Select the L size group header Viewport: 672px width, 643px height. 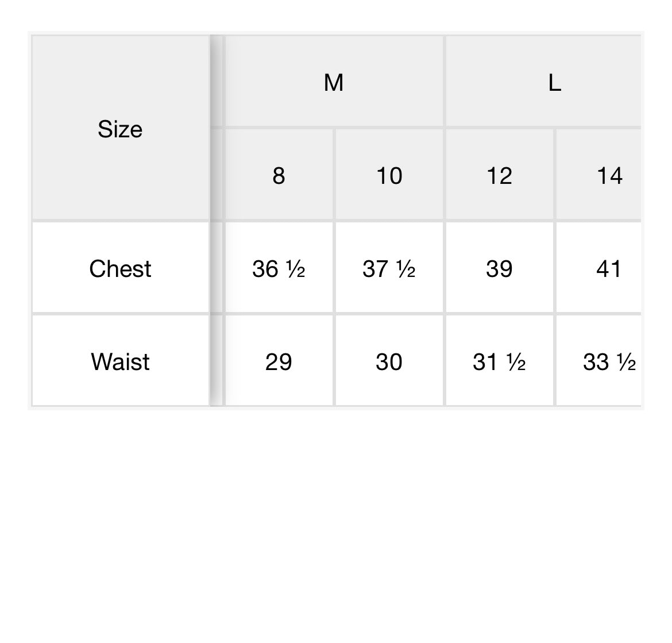click(554, 82)
